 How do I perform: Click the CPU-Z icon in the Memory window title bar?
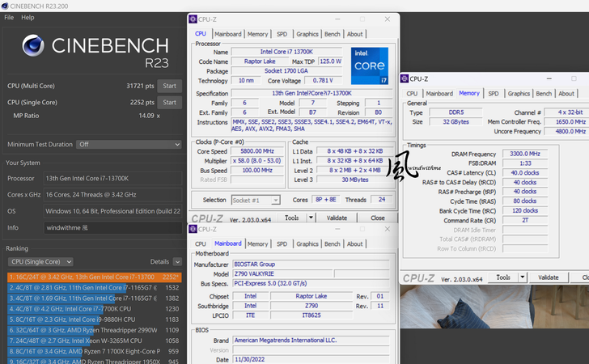[x=405, y=78]
